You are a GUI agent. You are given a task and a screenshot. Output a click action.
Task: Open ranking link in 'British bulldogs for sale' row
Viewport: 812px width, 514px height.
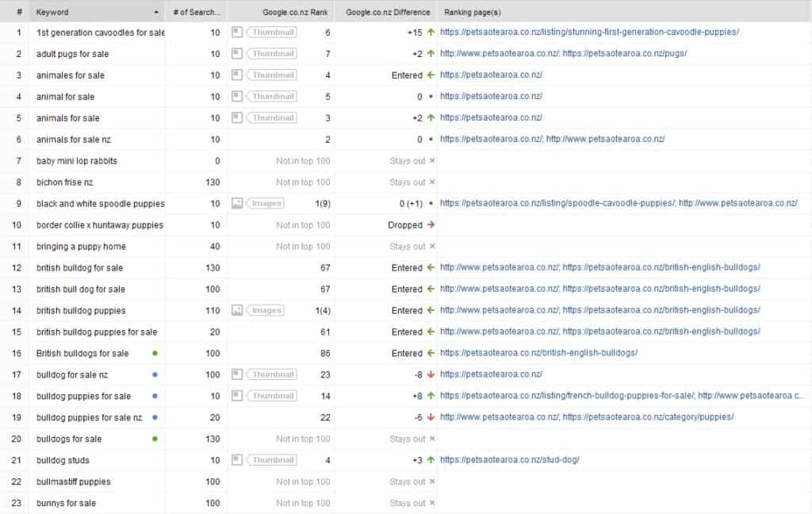[x=538, y=353]
